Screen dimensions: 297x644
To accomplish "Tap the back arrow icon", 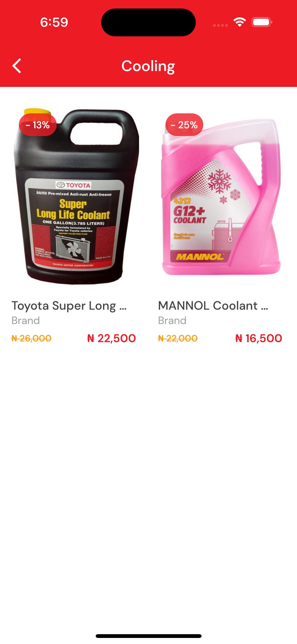I will pos(17,66).
